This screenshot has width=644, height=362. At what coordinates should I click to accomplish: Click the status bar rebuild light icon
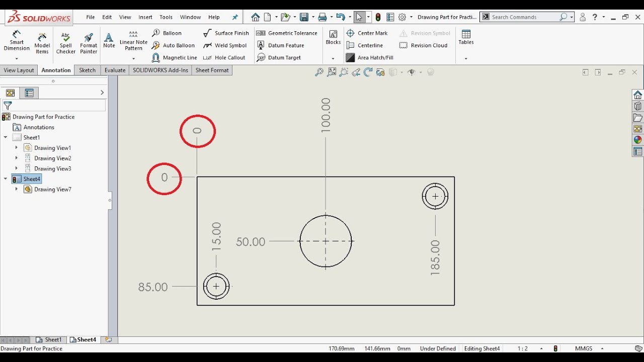point(555,348)
